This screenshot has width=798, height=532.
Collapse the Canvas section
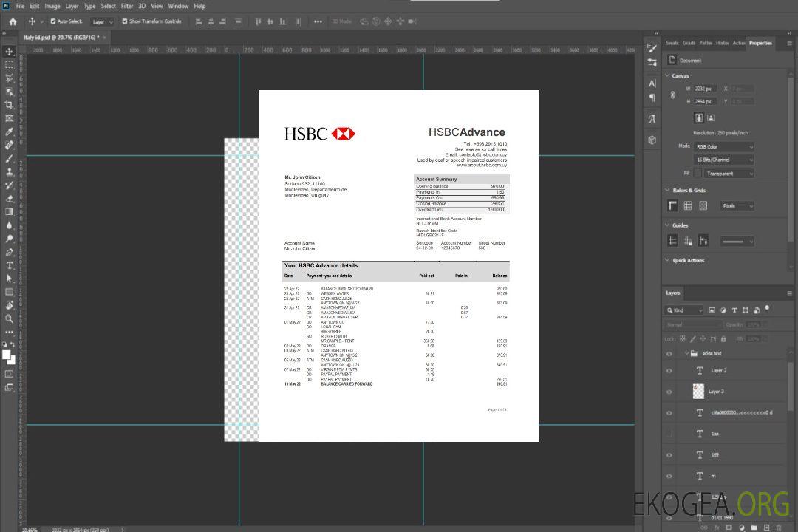(x=668, y=75)
